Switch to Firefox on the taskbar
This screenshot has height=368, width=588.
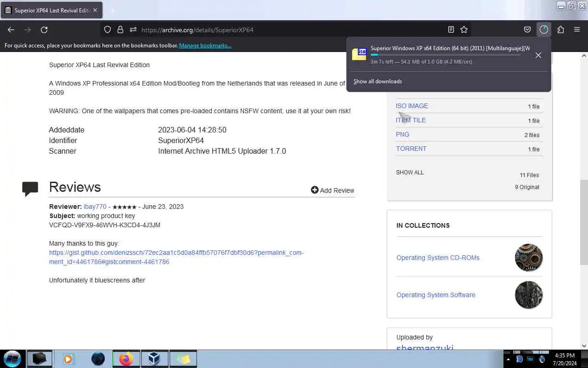pos(126,359)
